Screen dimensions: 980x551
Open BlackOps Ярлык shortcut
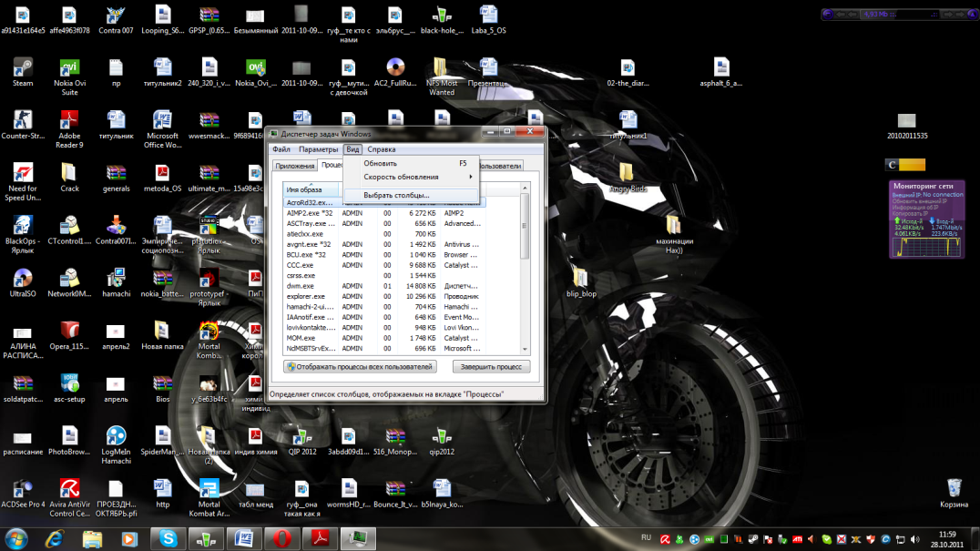pyautogui.click(x=23, y=234)
